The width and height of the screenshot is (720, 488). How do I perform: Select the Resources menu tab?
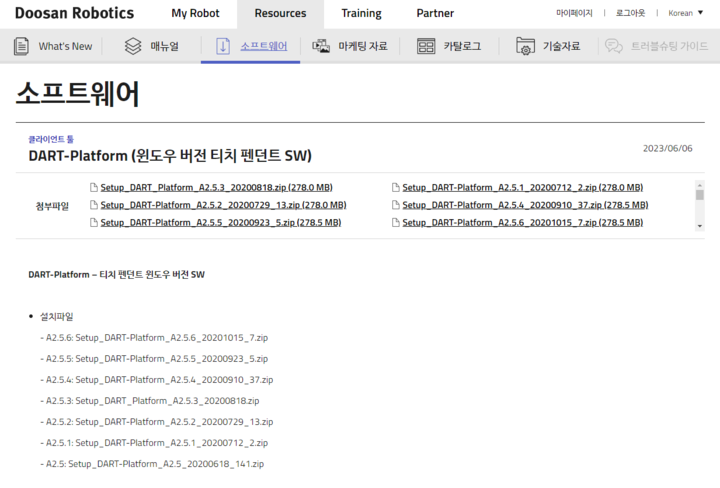click(280, 14)
